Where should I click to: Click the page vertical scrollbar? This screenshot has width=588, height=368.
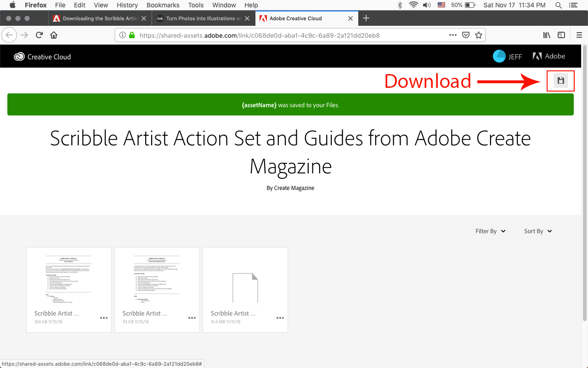pos(584,184)
